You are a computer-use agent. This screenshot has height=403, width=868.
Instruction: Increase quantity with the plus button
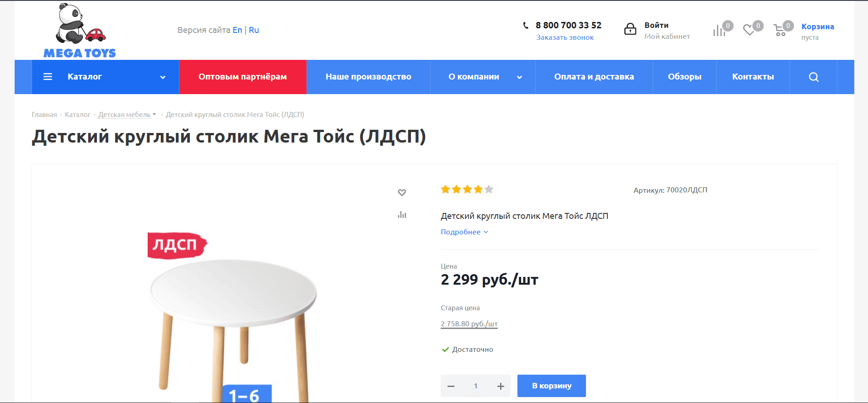point(501,387)
